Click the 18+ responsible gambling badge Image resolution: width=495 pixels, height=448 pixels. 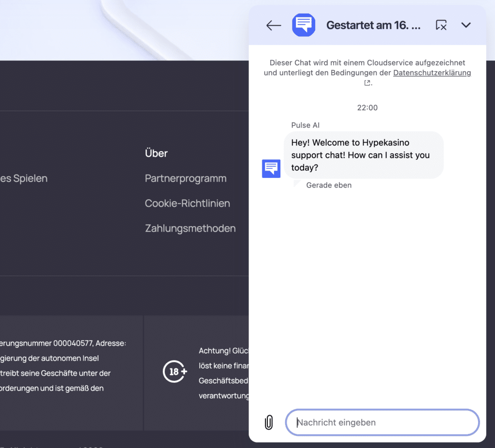coord(174,372)
